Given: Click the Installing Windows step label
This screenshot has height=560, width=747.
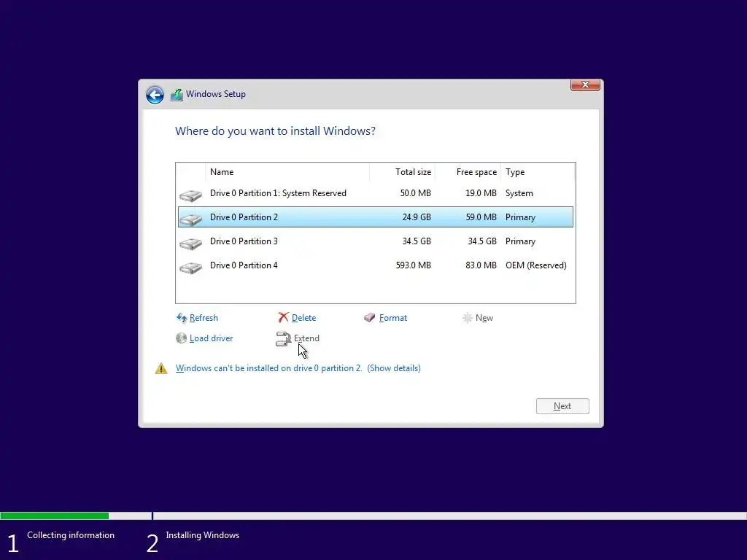Looking at the screenshot, I should [x=203, y=535].
